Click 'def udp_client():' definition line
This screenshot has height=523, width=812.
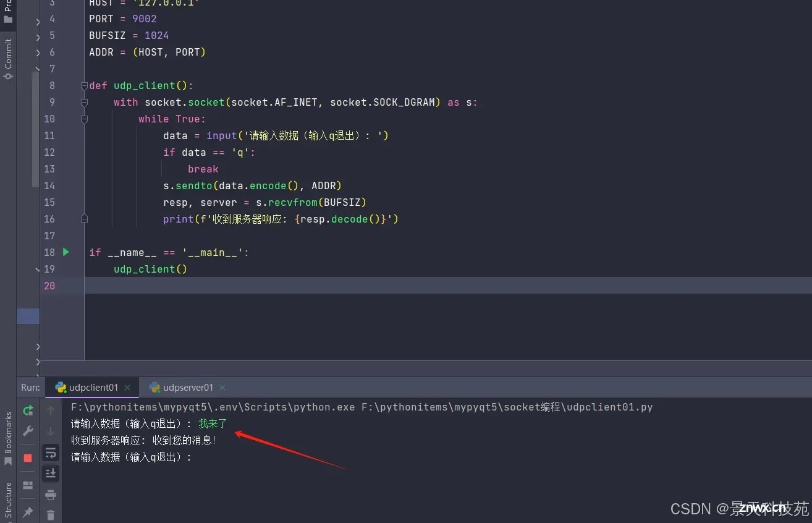tap(142, 85)
